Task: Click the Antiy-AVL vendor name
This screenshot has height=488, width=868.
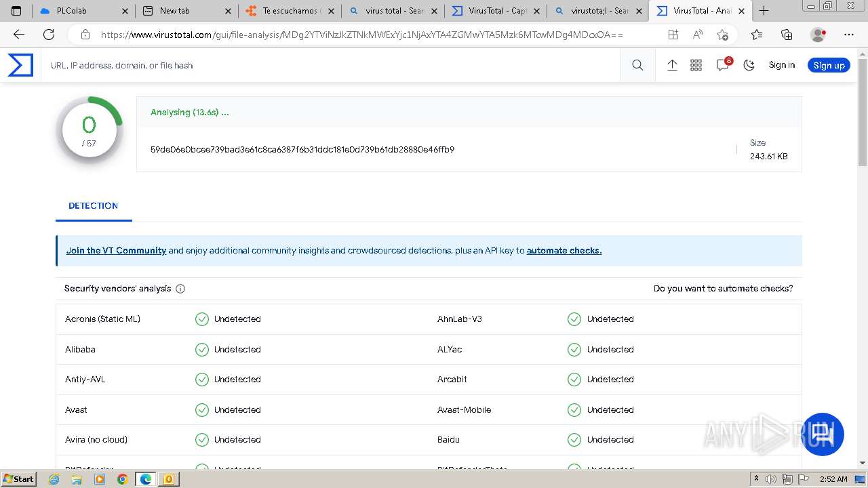Action: pos(85,379)
